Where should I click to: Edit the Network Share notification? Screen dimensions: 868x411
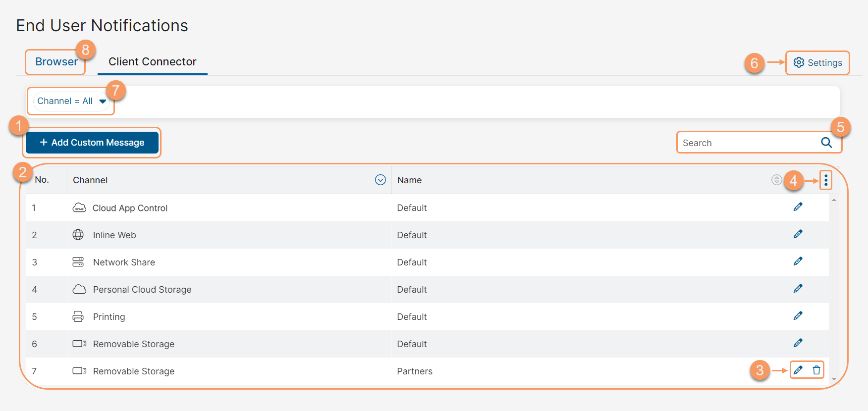coord(798,261)
